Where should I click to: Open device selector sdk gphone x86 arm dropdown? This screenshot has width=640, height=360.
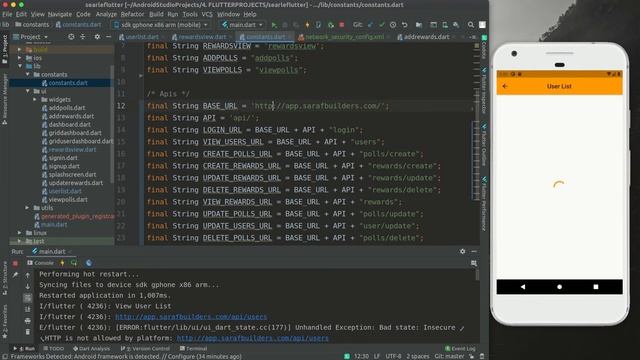pos(161,25)
